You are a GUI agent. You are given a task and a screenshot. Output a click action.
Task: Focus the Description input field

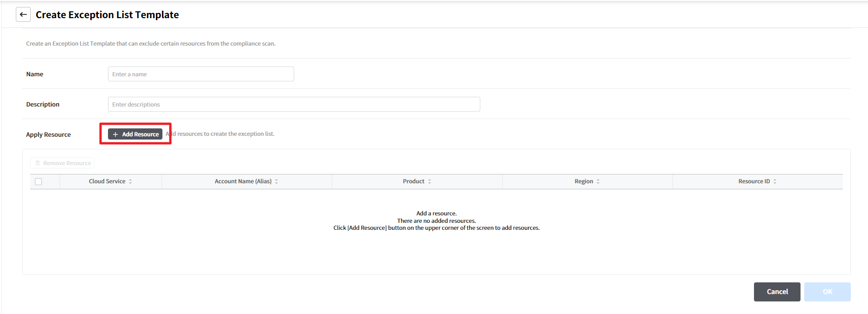click(294, 104)
